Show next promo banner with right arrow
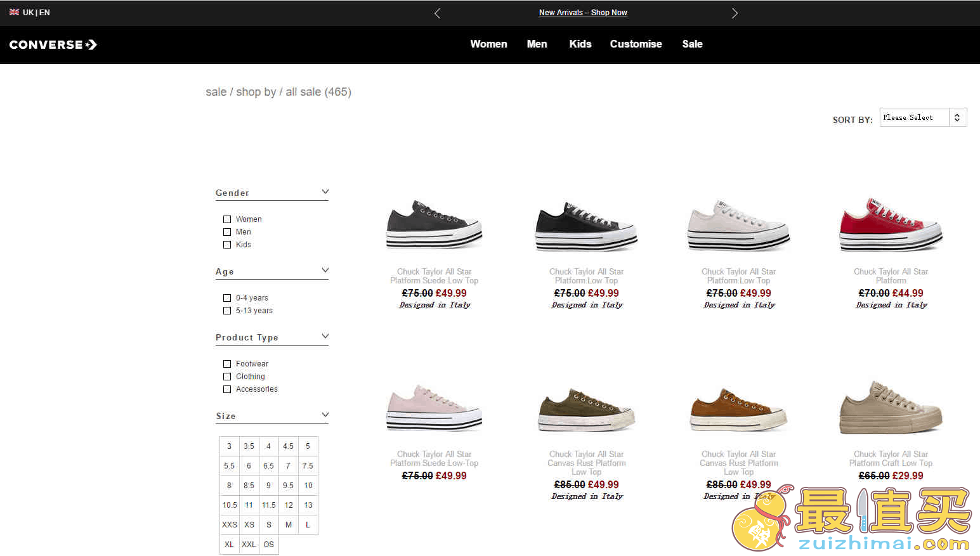Screen dimensions: 980x556 735,13
